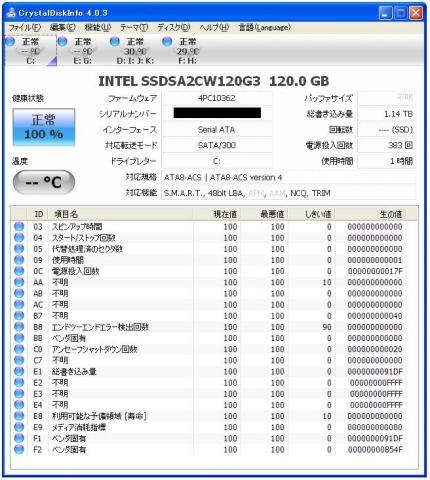Click status icon for attribute 05
Viewport: 430px width, 480px height.
coord(19,249)
